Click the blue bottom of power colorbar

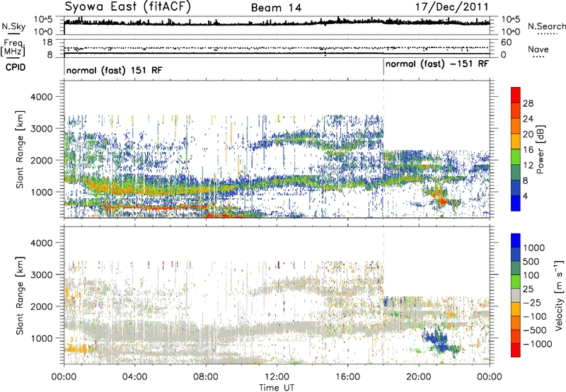coord(516,203)
